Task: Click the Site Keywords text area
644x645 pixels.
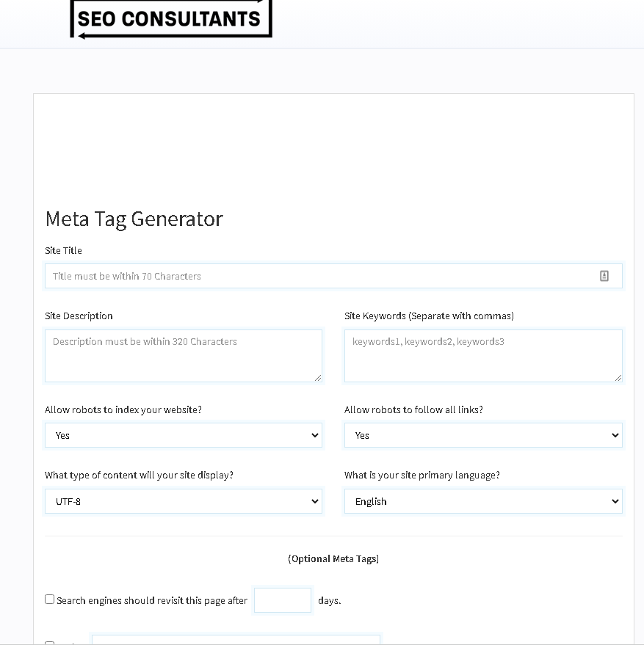Action: (x=482, y=355)
